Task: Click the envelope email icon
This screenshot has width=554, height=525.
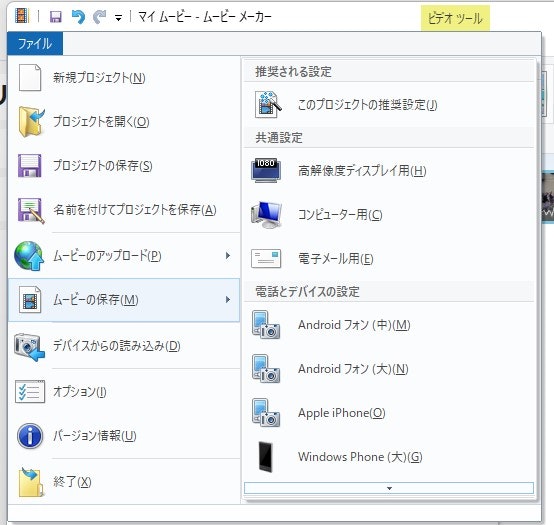Action: 266,259
